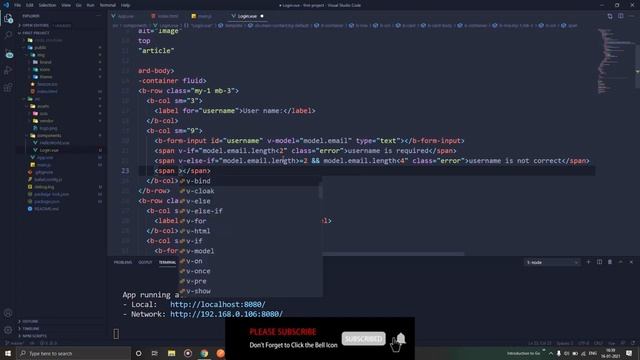Screen dimensions: 640x360
Task: Select the TERMINAL panel tab
Action: [x=167, y=262]
